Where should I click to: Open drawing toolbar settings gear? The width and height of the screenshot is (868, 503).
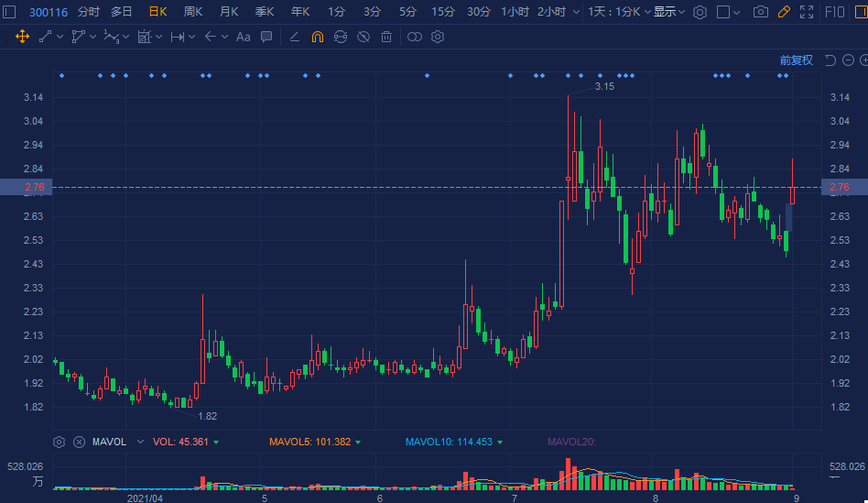coord(438,37)
